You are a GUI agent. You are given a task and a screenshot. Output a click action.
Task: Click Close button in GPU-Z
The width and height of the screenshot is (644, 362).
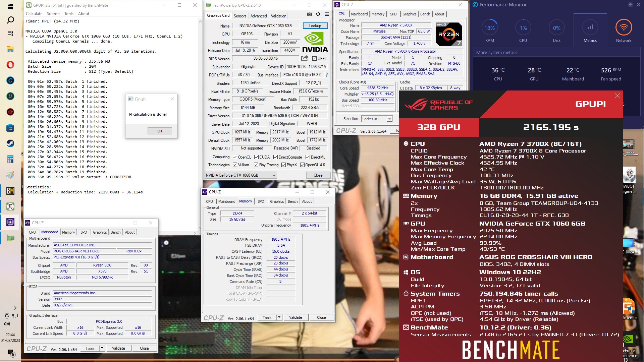(318, 175)
